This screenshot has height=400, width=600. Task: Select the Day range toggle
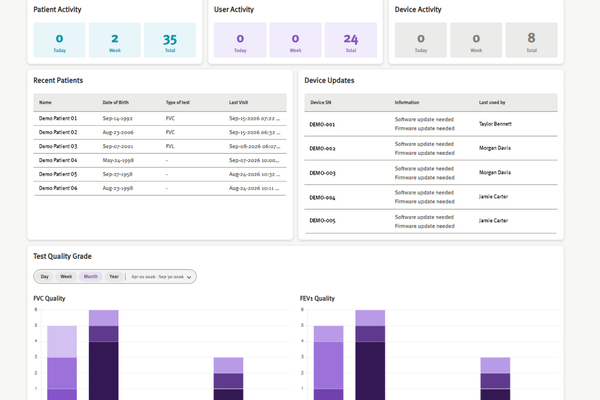point(45,276)
